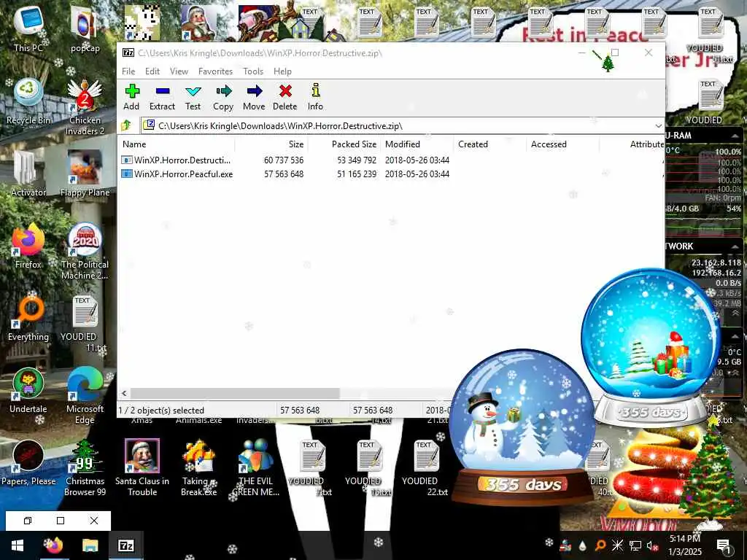Image resolution: width=747 pixels, height=560 pixels.
Task: Click the Windows Start button
Action: [18, 545]
